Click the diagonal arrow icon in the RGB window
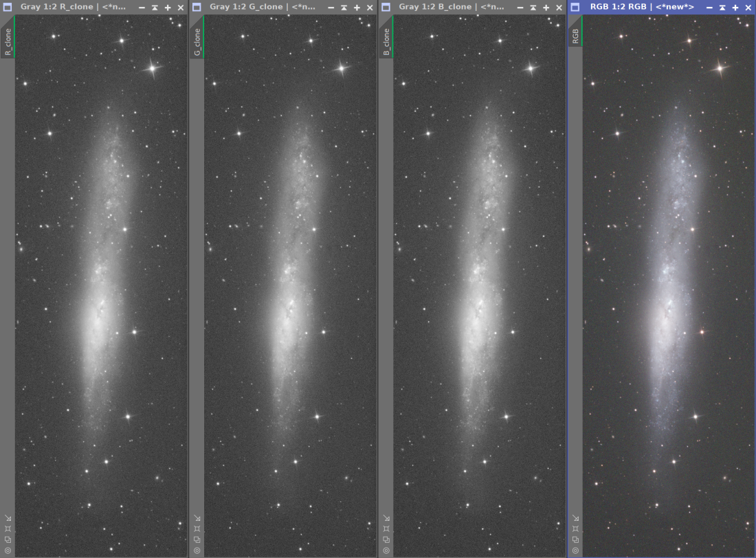 (x=575, y=518)
